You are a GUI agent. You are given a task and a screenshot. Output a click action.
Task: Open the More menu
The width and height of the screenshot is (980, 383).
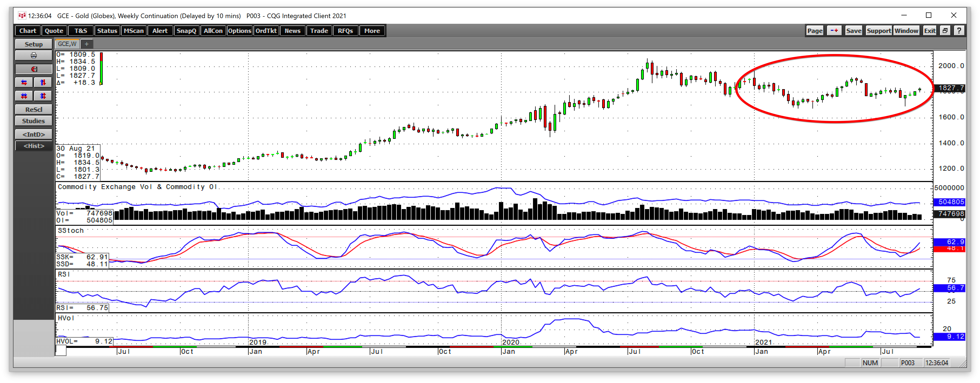pyautogui.click(x=372, y=31)
